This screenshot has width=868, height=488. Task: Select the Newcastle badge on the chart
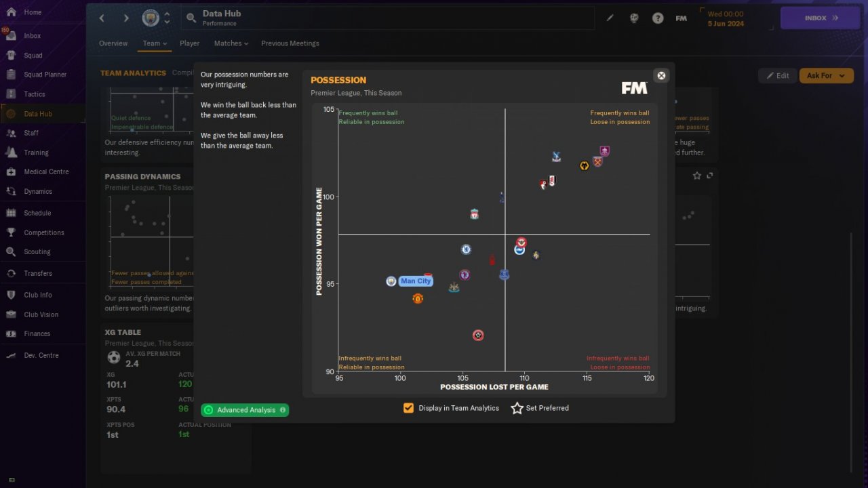point(454,287)
